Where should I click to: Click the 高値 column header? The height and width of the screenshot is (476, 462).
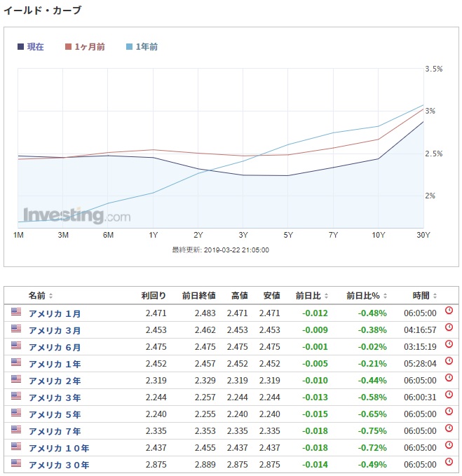240,295
